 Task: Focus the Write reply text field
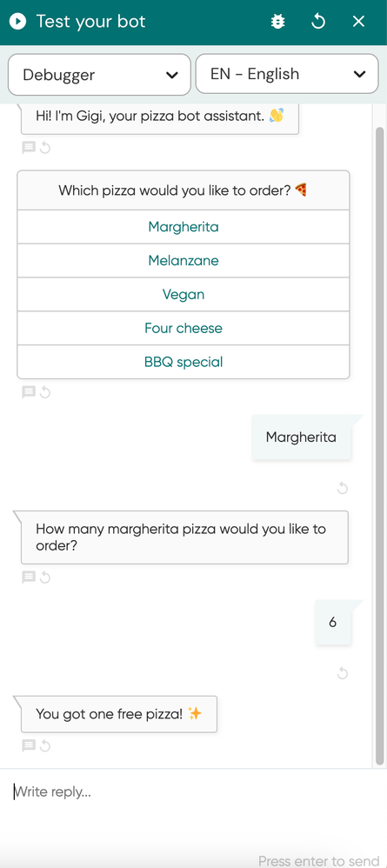pos(193,792)
